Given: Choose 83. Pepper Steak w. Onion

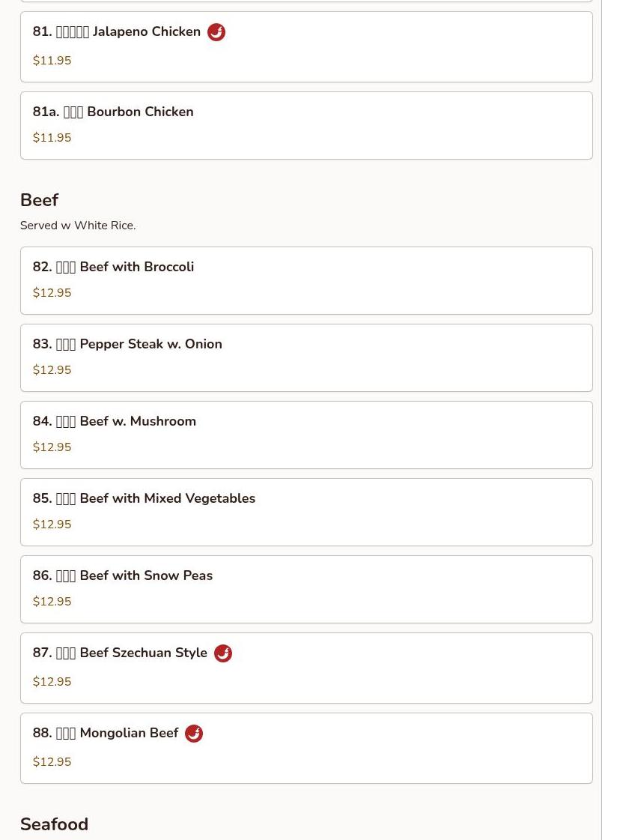Looking at the screenshot, I should click(306, 357).
